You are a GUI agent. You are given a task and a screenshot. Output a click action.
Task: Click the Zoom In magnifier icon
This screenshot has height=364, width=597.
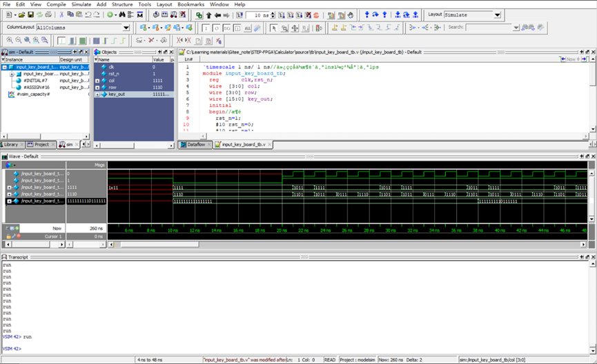(10, 40)
